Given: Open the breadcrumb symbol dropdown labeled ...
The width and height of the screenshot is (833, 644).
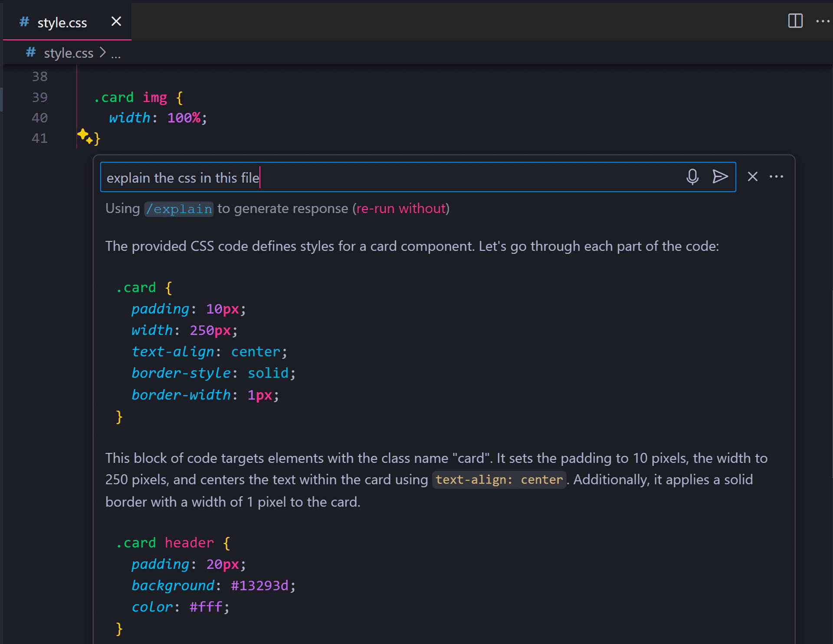Looking at the screenshot, I should [116, 54].
